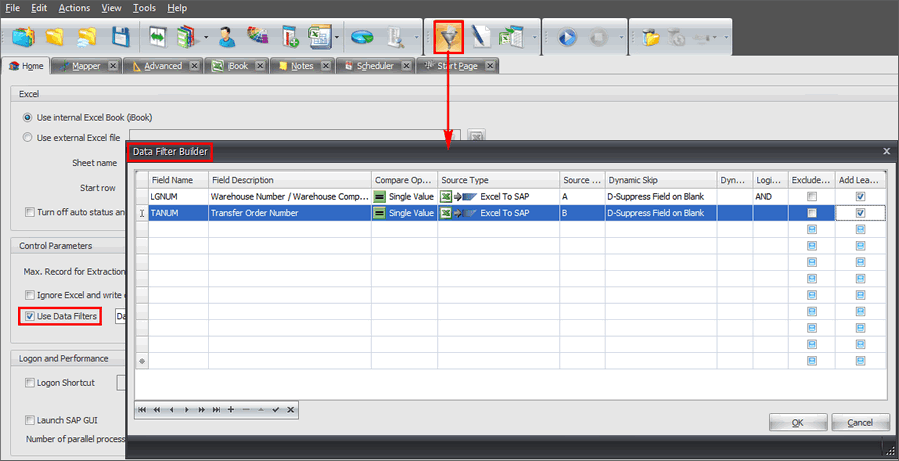
Task: Click the color palette toolbar icon
Action: pyautogui.click(x=258, y=39)
